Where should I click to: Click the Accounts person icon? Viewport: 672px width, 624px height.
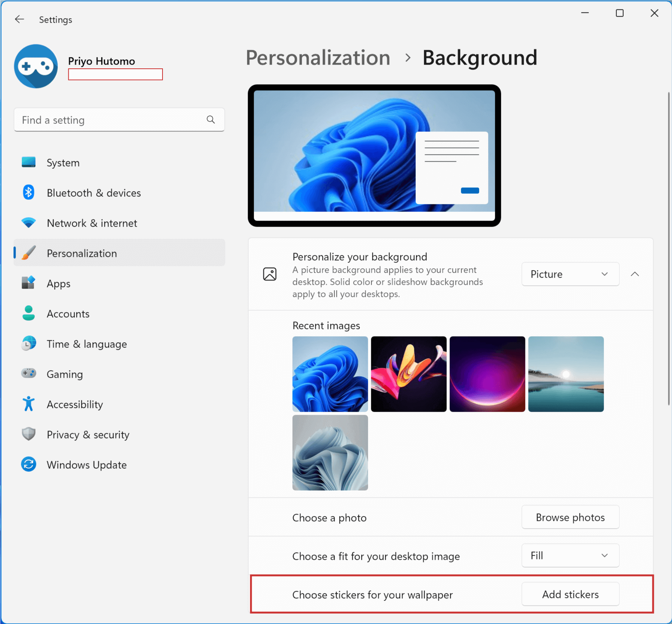28,313
